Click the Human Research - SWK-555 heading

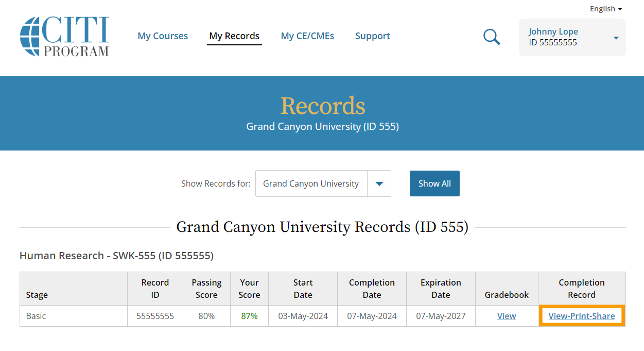pyautogui.click(x=116, y=256)
